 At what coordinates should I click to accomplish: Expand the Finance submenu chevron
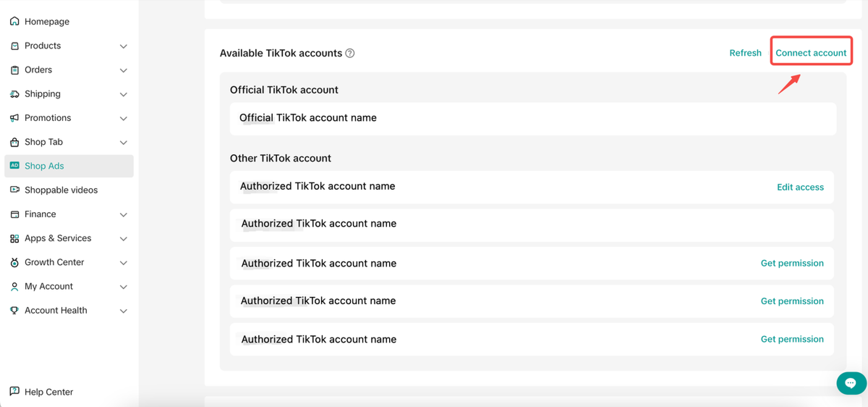click(x=123, y=215)
